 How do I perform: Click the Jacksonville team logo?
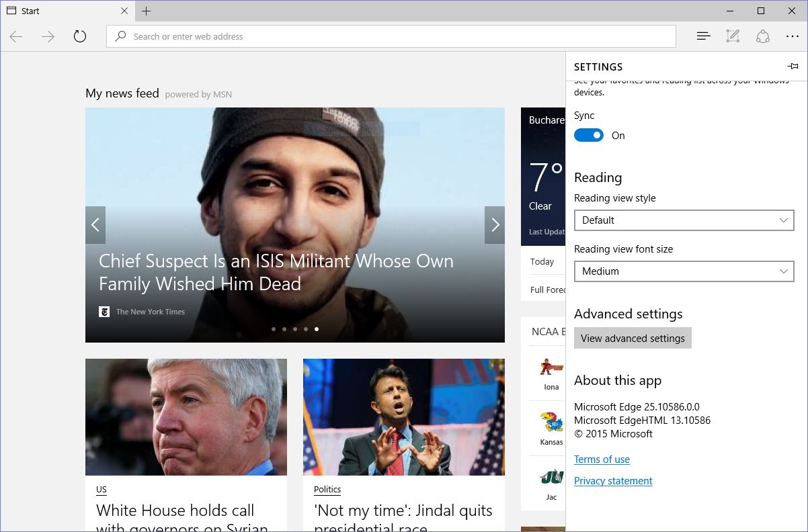[551, 478]
